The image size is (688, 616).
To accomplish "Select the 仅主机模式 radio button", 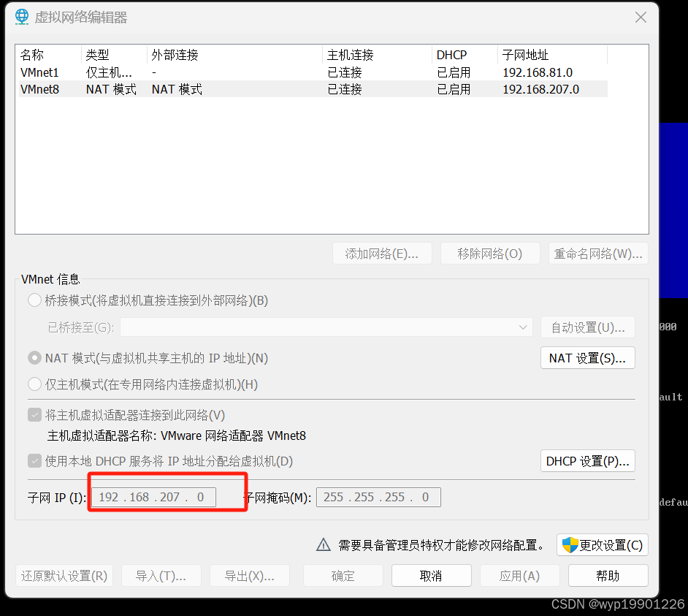I will [x=34, y=384].
